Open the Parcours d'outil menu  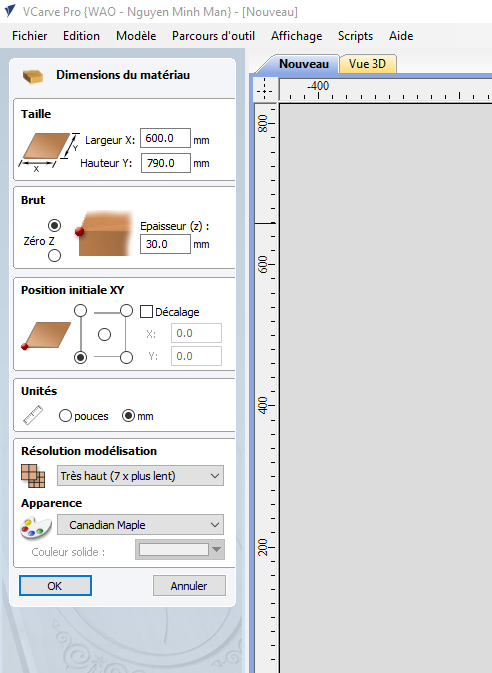click(213, 36)
